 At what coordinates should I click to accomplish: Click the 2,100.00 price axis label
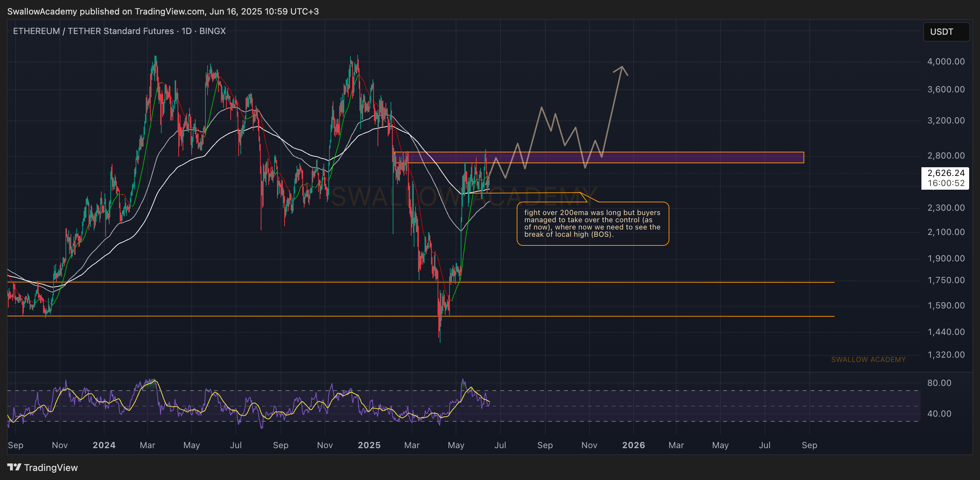click(x=946, y=232)
